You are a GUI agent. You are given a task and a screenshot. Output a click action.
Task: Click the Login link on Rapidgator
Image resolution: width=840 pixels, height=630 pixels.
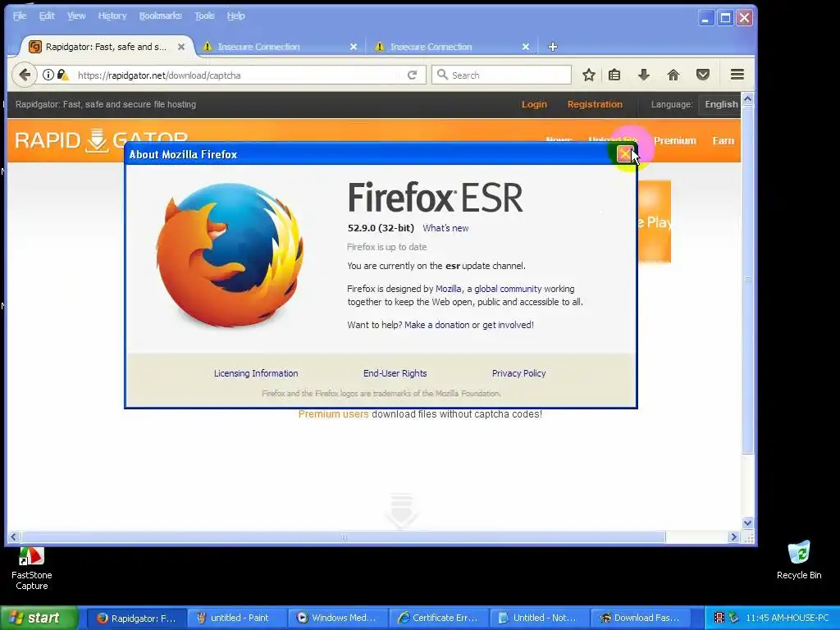(x=535, y=104)
